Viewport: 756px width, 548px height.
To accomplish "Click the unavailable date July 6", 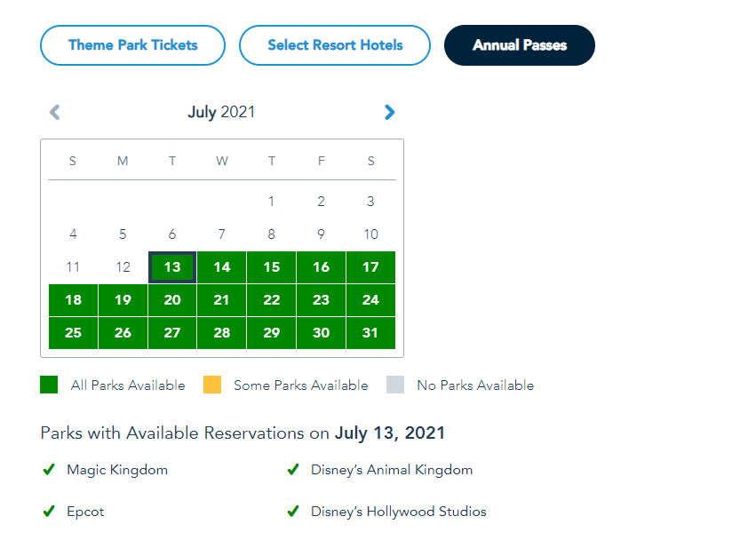I will click(x=172, y=234).
